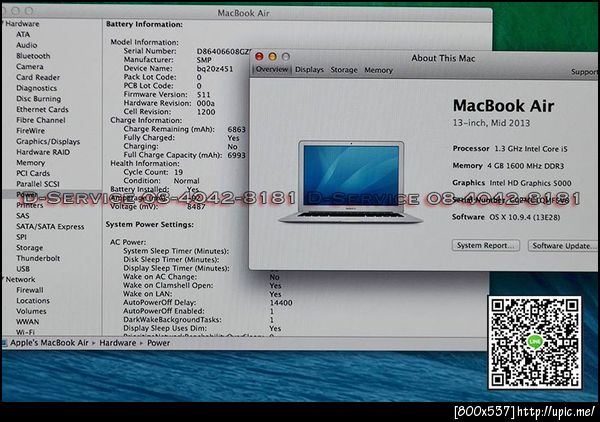Select Disc Burning in the sidebar

point(38,99)
